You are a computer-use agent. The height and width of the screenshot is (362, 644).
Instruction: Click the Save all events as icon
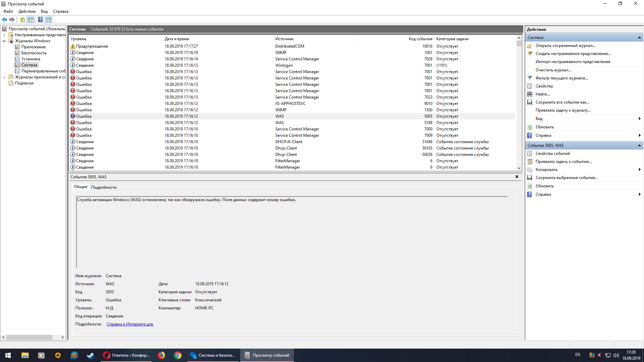coord(530,102)
